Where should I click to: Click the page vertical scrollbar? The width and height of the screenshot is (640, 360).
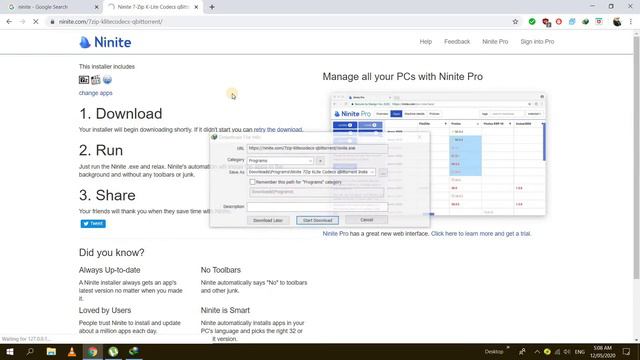point(636,158)
